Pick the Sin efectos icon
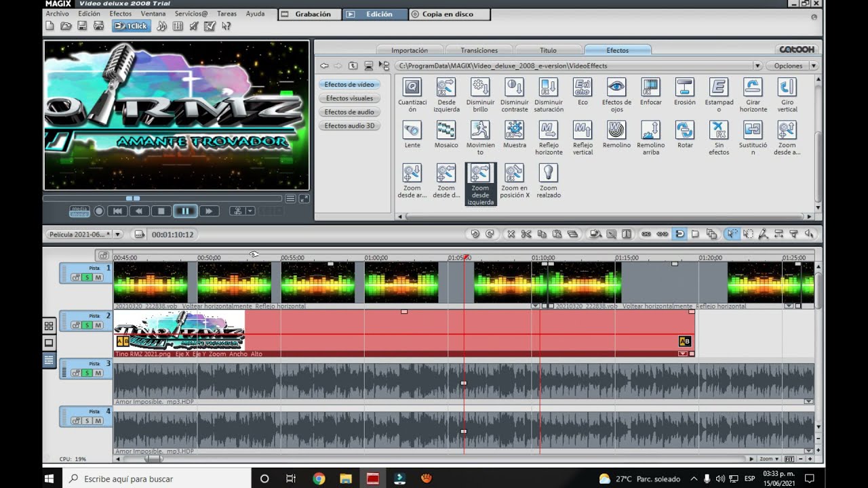The height and width of the screenshot is (488, 868). click(x=719, y=129)
